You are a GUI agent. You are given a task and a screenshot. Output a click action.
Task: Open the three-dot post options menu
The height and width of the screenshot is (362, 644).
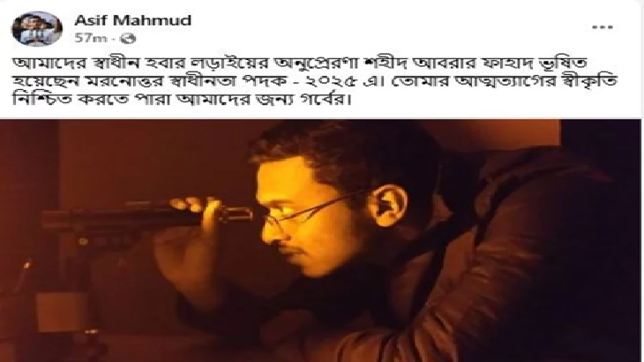pos(603,27)
